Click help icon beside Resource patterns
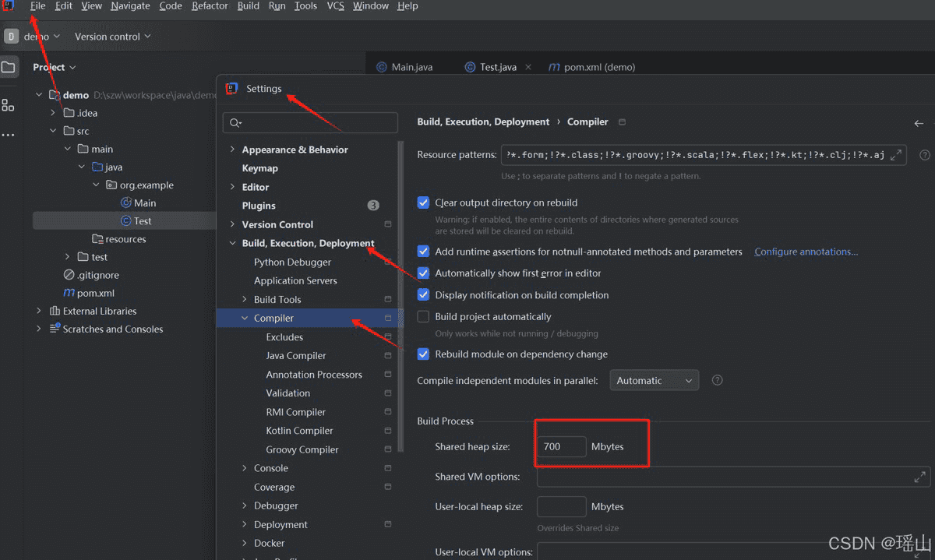 pos(925,155)
